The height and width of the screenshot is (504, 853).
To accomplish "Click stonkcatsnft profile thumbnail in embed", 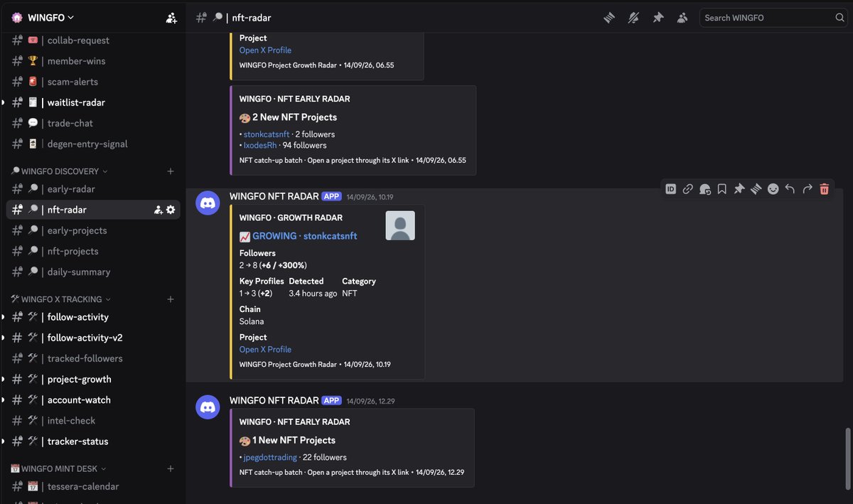I will (x=400, y=225).
